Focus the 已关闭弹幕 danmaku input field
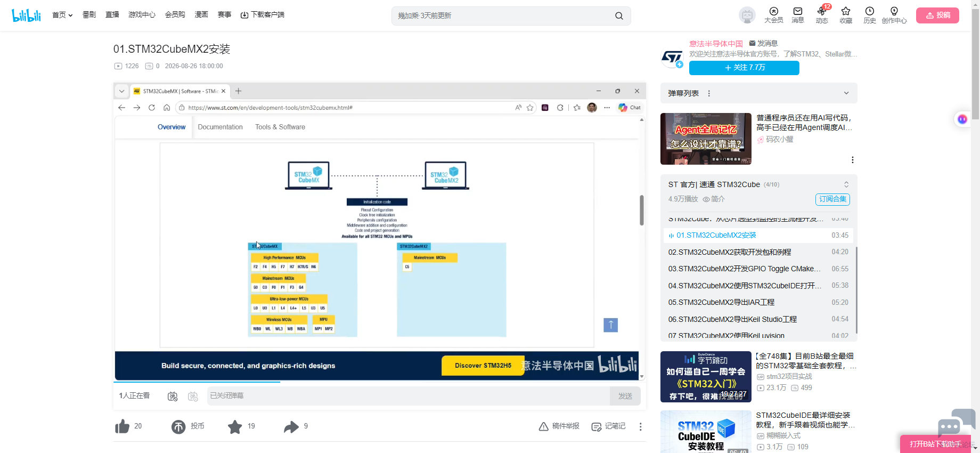This screenshot has width=980, height=453. 409,396
